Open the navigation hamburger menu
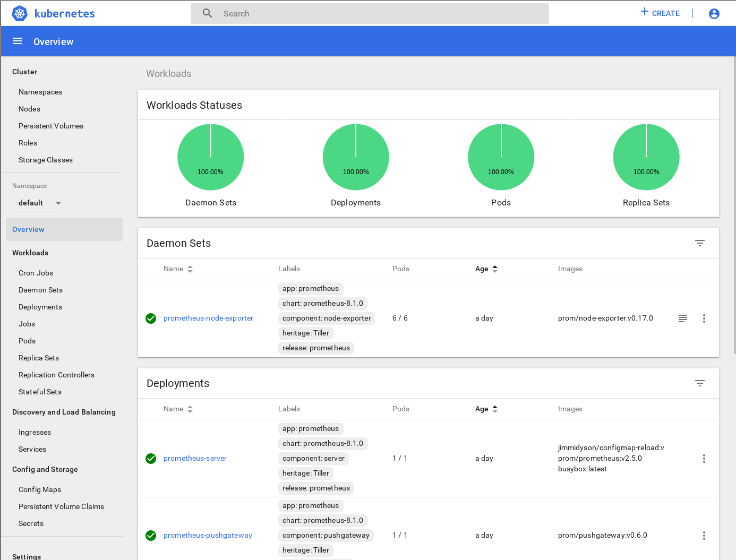736x560 pixels. [18, 41]
